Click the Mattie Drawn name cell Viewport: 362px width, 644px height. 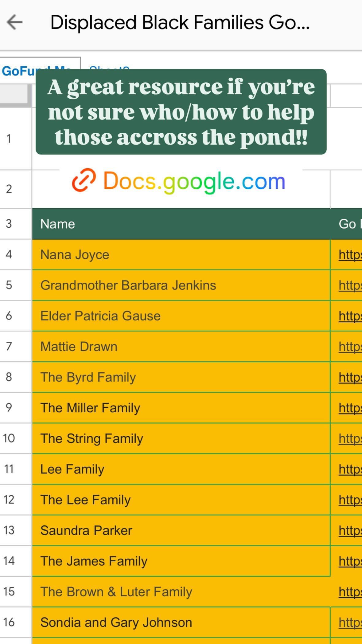(x=181, y=347)
